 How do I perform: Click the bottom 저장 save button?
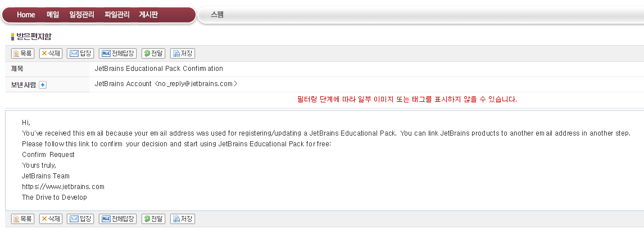point(183,219)
